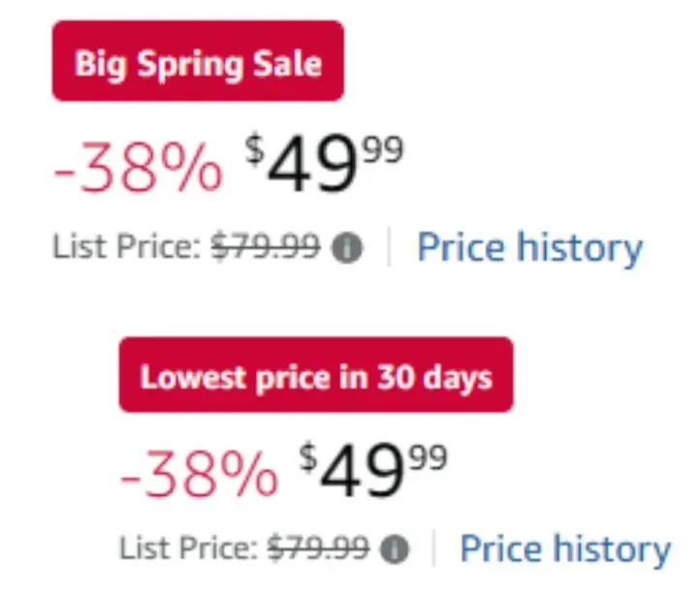Click the struck-through $79.99 under the Lowest price badge
Screen dimensions: 700x594
(316, 550)
